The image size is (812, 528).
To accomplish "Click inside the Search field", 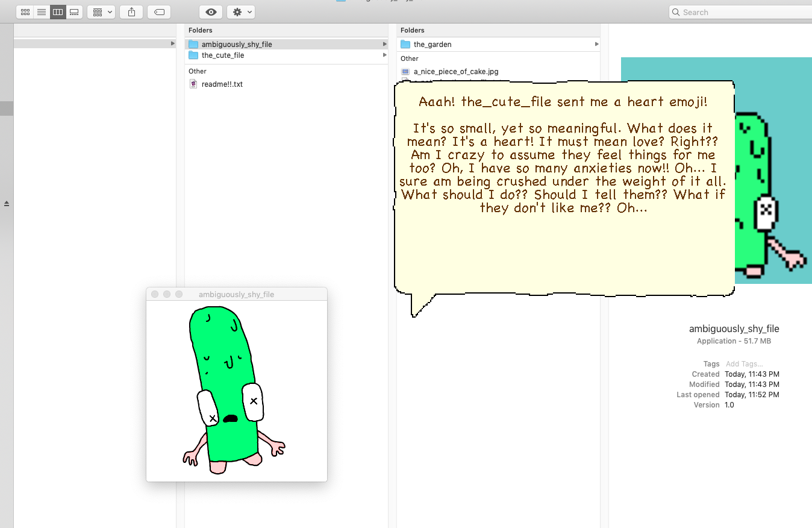I will click(723, 11).
